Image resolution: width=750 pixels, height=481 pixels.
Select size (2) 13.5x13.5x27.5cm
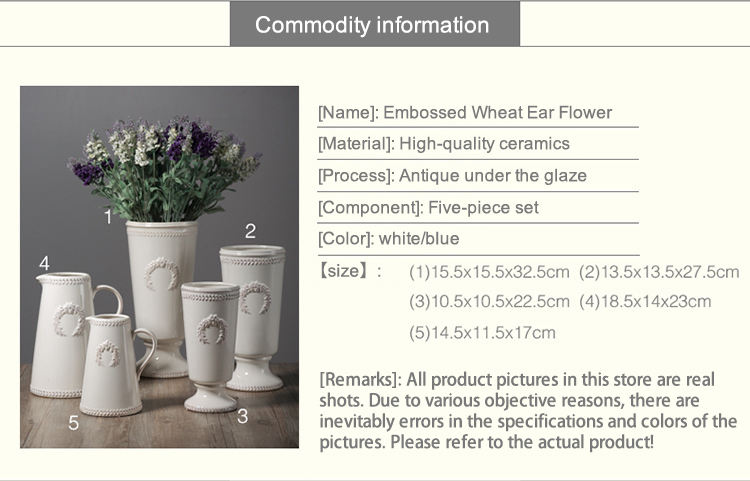point(659,272)
